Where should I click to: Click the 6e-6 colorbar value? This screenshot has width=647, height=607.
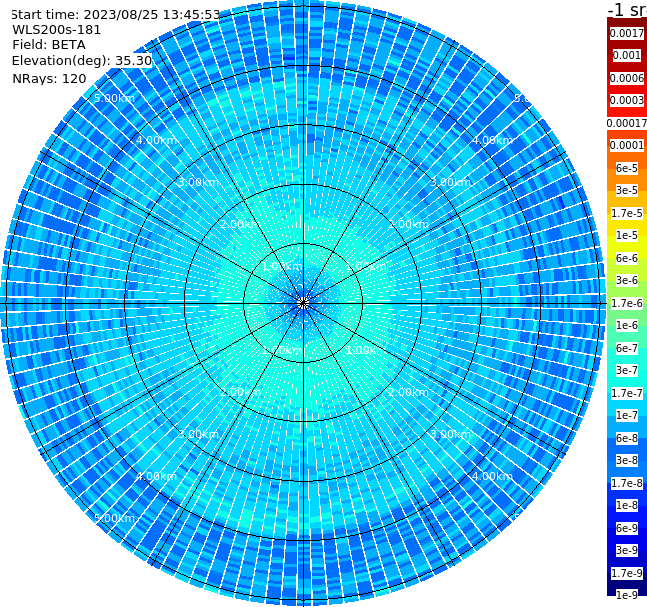click(627, 258)
